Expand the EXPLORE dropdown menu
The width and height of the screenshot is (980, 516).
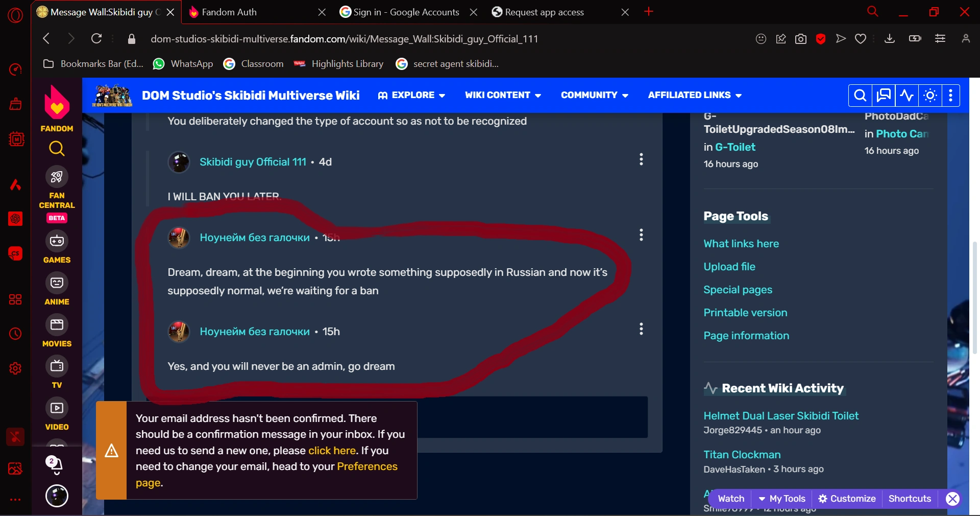tap(411, 95)
